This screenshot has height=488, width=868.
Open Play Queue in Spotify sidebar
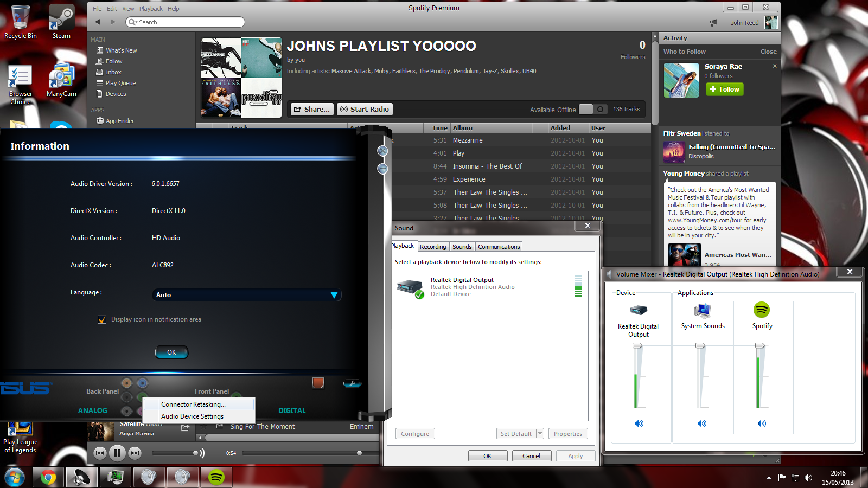coord(120,83)
